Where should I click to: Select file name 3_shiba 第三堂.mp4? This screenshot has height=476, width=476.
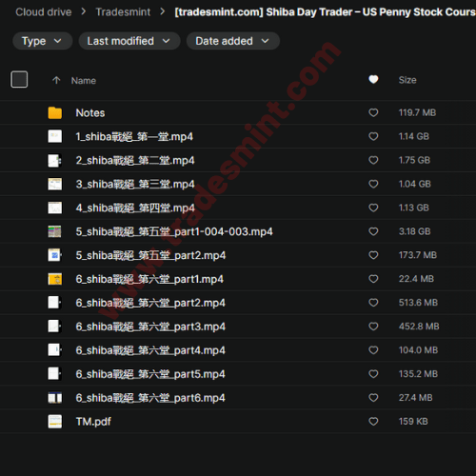[135, 185]
